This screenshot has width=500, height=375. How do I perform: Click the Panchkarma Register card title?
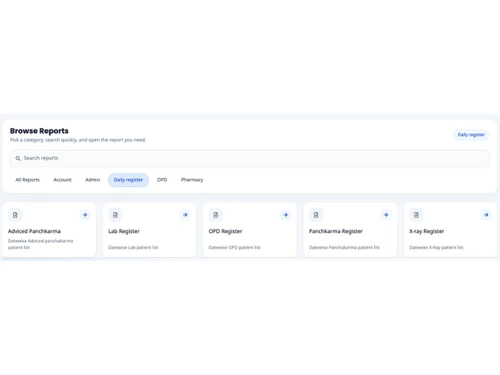336,231
